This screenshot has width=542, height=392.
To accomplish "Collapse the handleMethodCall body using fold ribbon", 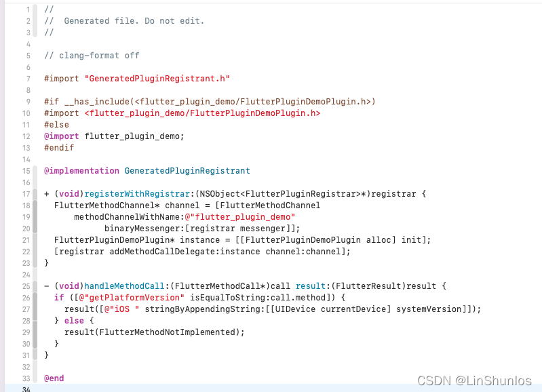I will click(x=35, y=320).
